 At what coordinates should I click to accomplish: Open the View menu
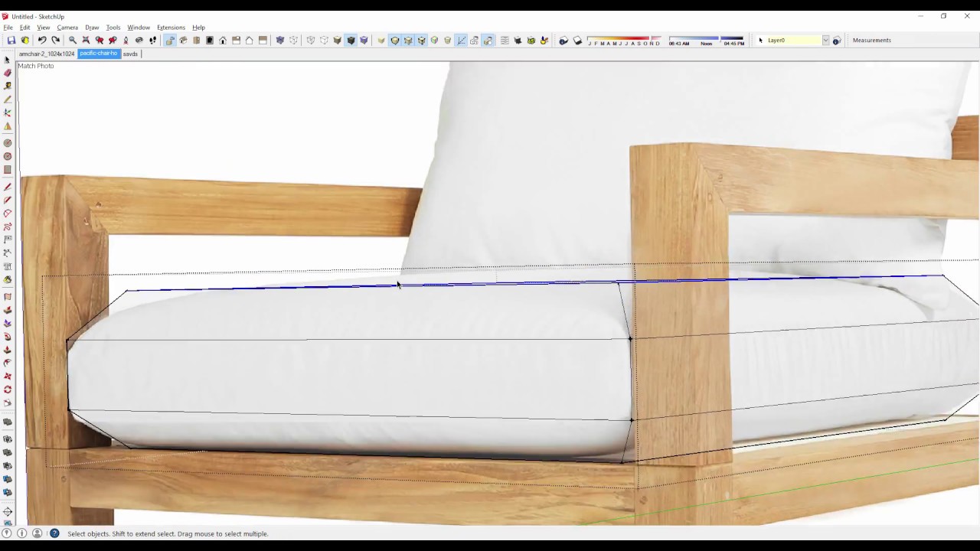44,28
